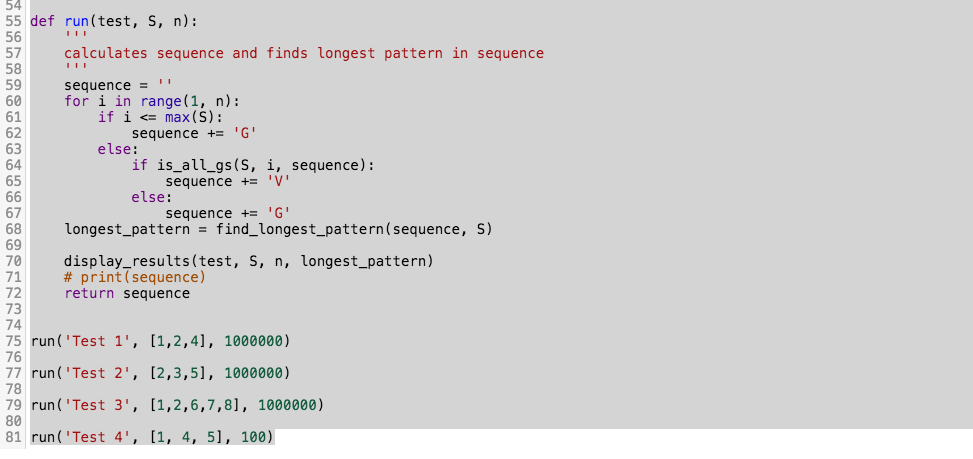This screenshot has width=973, height=459.
Task: Click the 'V' string literal
Action: [x=279, y=181]
